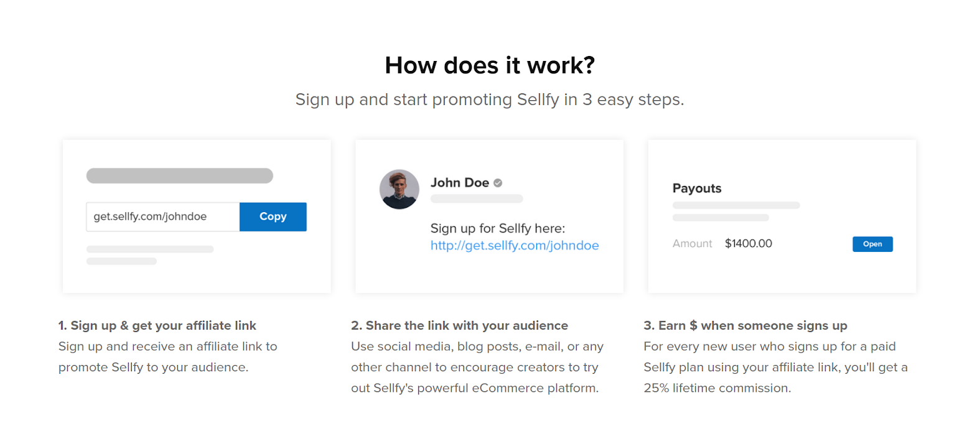The width and height of the screenshot is (980, 431).
Task: Click the get.sellfy.com/johndoe input field
Action: tap(162, 216)
